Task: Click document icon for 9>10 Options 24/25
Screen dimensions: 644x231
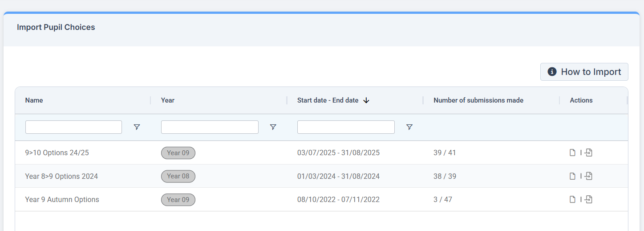Action: (573, 153)
